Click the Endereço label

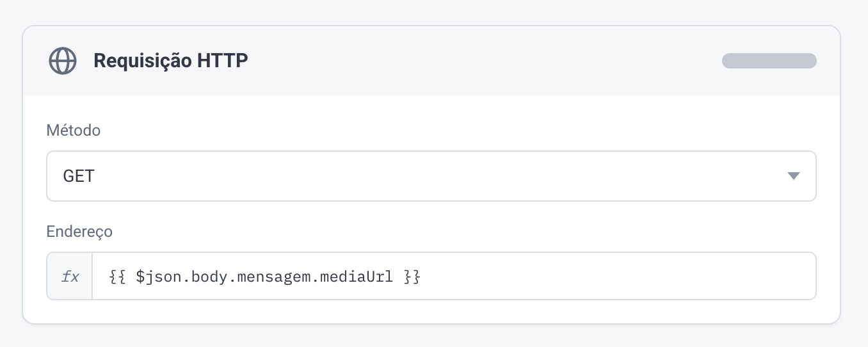click(79, 232)
